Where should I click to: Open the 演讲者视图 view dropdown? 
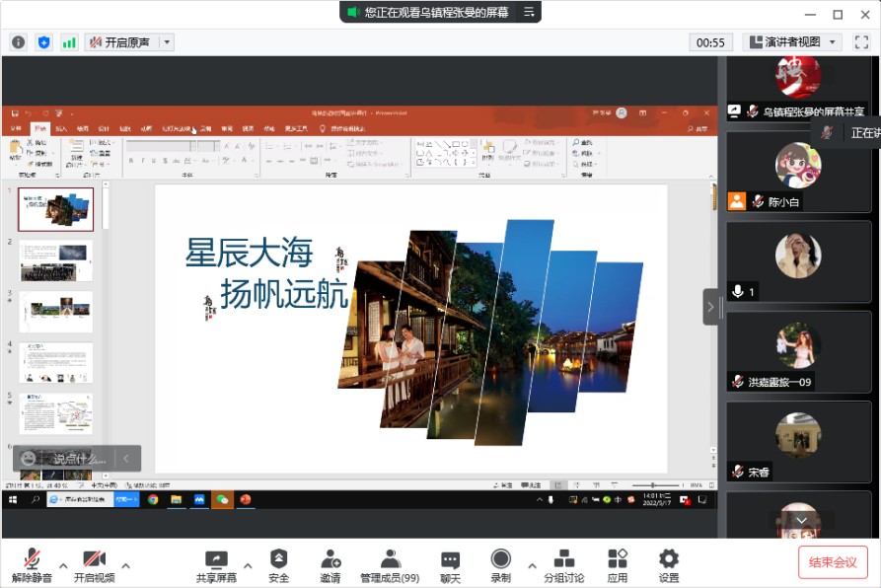(792, 42)
